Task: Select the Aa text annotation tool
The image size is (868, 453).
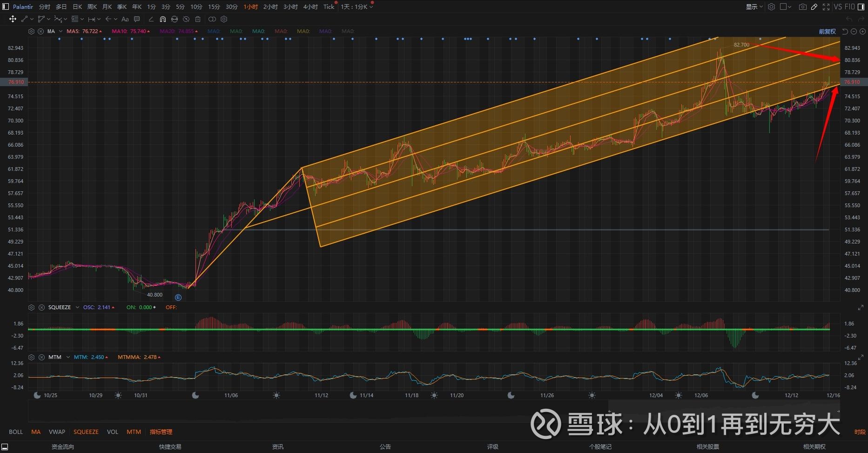Action: pos(125,19)
